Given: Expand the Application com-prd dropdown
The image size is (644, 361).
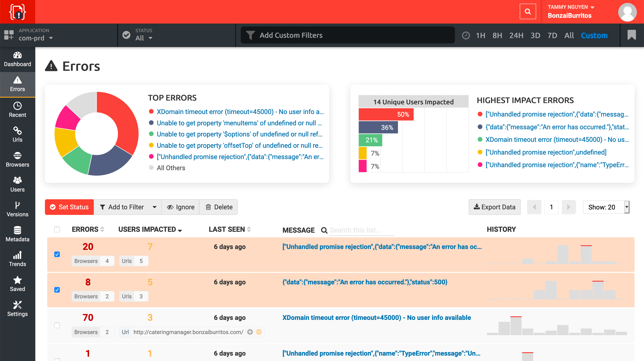Looking at the screenshot, I should pos(36,38).
